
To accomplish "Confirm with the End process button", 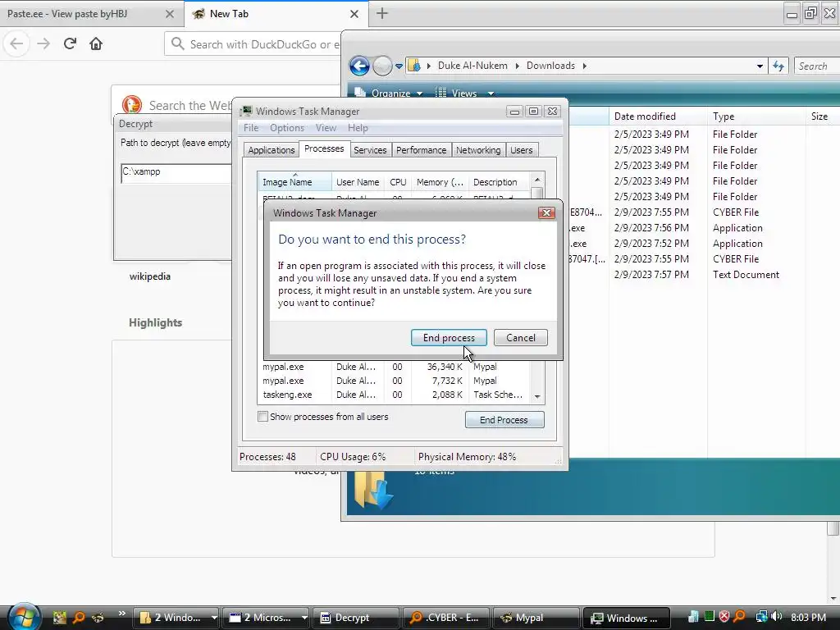I will point(449,337).
